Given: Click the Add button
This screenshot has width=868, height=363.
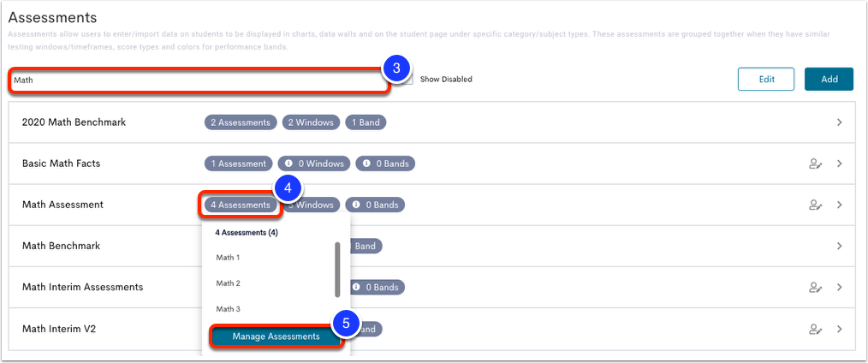Looking at the screenshot, I should 829,79.
